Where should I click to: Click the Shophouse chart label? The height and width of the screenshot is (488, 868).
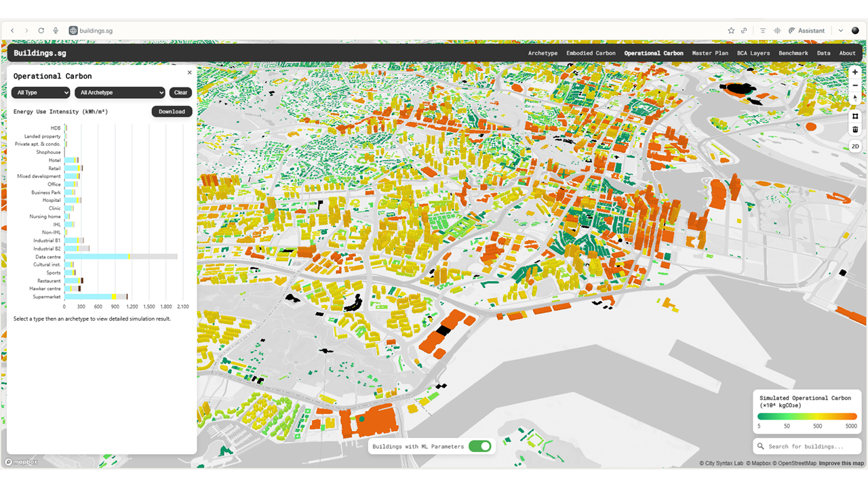49,152
